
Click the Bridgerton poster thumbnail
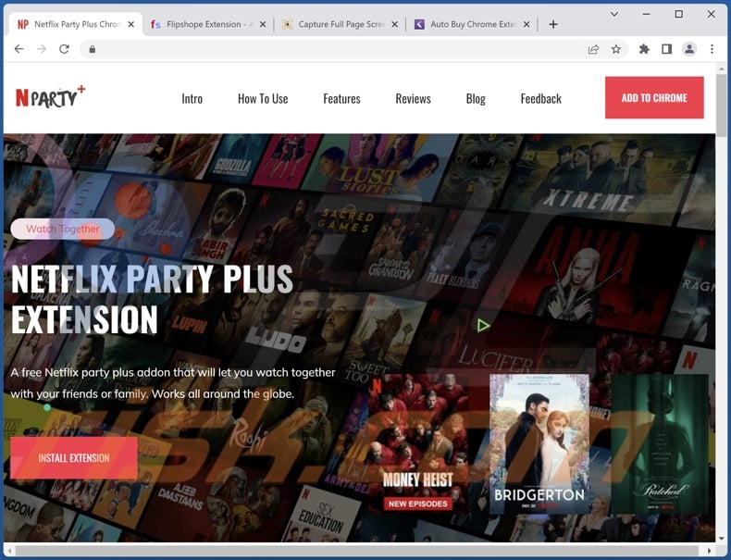click(539, 444)
